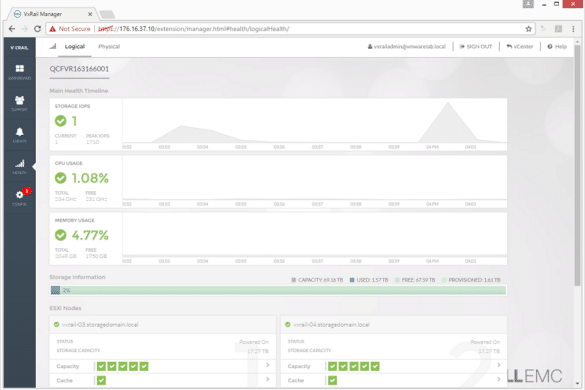Click the PROVISIONED legend color swatch
Viewport: 585px width, 390px height.
click(444, 280)
